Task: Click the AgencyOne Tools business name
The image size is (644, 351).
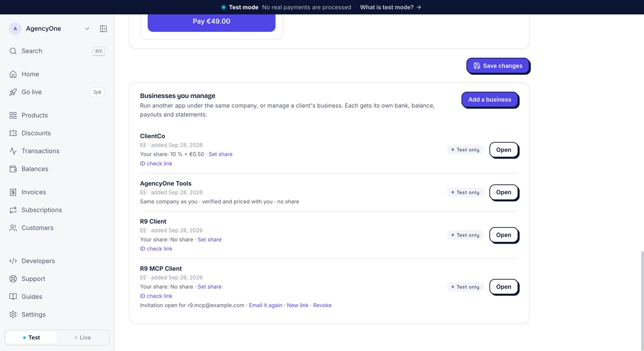Action: coord(165,183)
